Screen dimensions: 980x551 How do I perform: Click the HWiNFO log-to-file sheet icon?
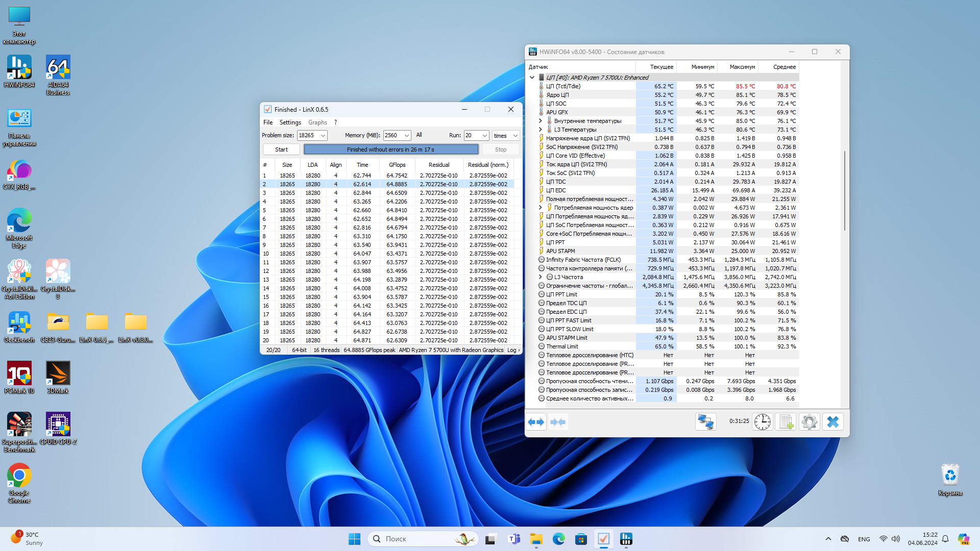point(786,422)
